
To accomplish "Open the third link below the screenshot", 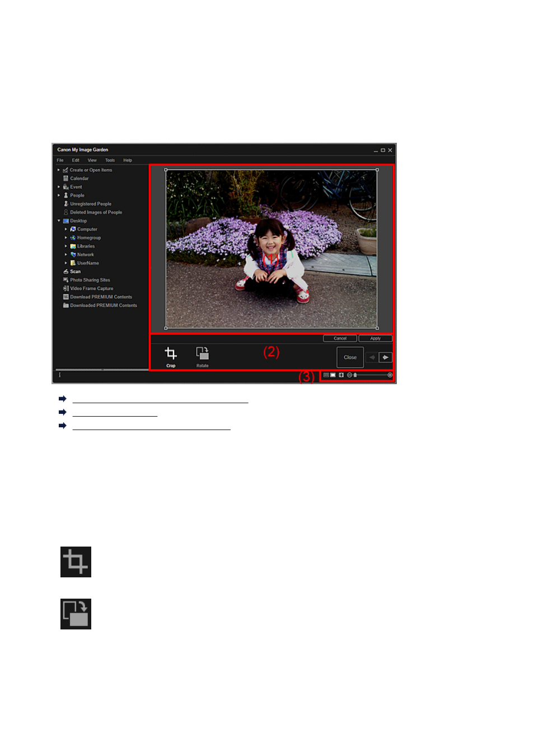I will [151, 426].
